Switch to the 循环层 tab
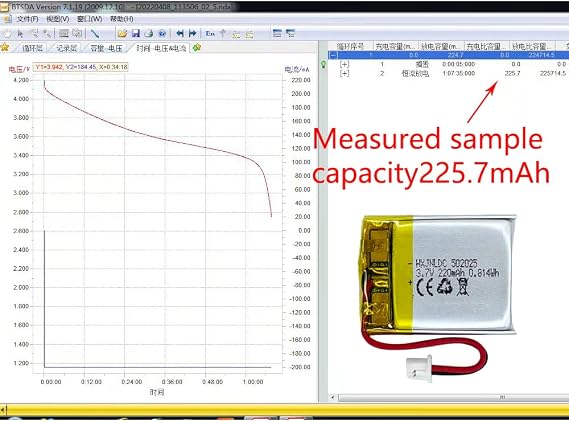569x422 pixels. (x=32, y=48)
